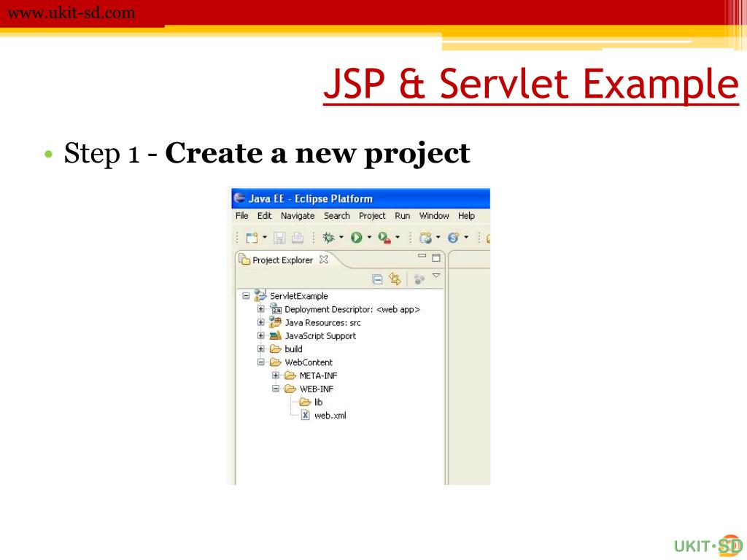This screenshot has height=560, width=747.
Task: Maximize the Project Explorer view
Action: (x=436, y=257)
